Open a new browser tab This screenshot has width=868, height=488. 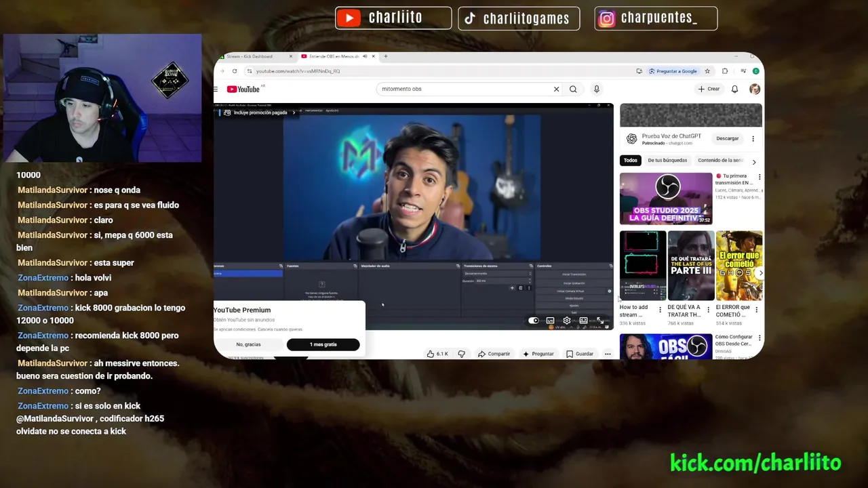[385, 56]
